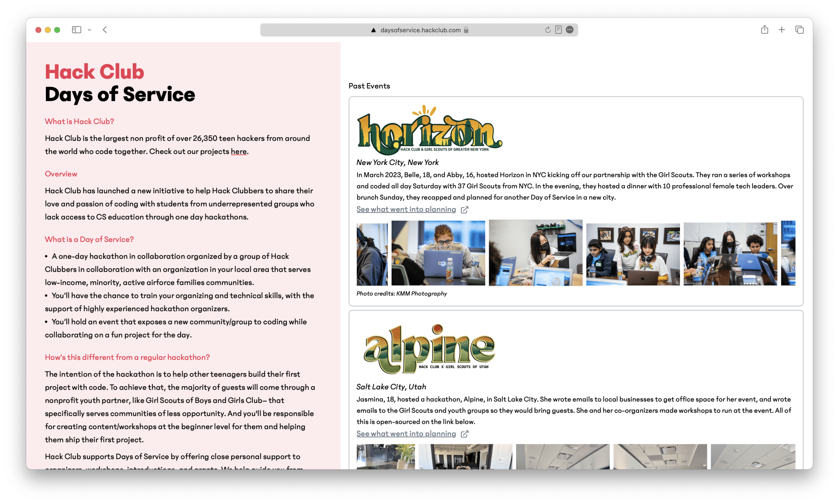Open Horizon photo of woman smiling at laptop
This screenshot has height=504, width=839.
point(438,253)
